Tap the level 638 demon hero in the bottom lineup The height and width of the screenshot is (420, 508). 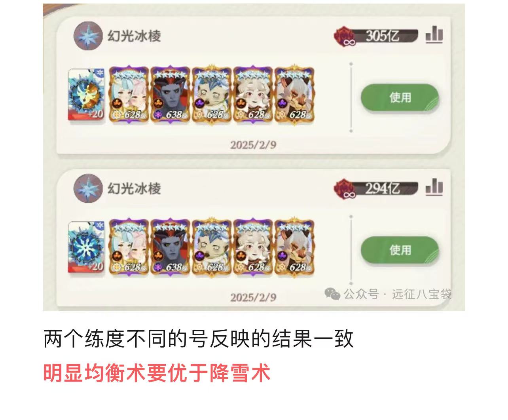[170, 247]
